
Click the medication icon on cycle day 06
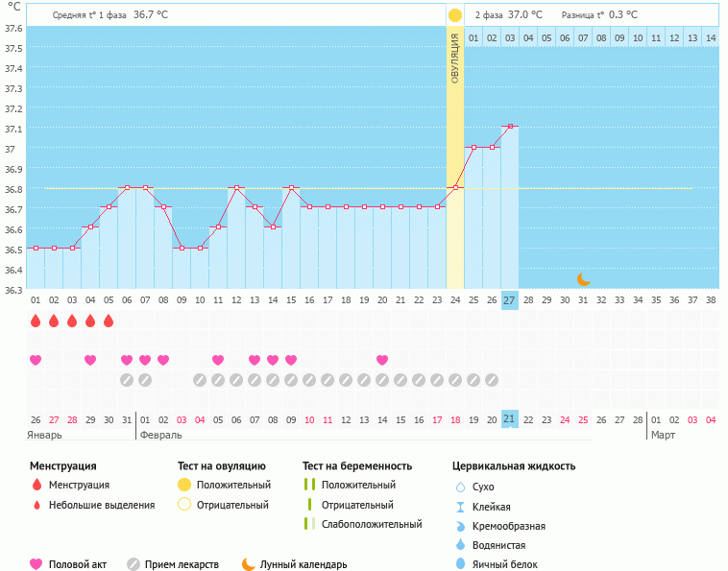127,380
